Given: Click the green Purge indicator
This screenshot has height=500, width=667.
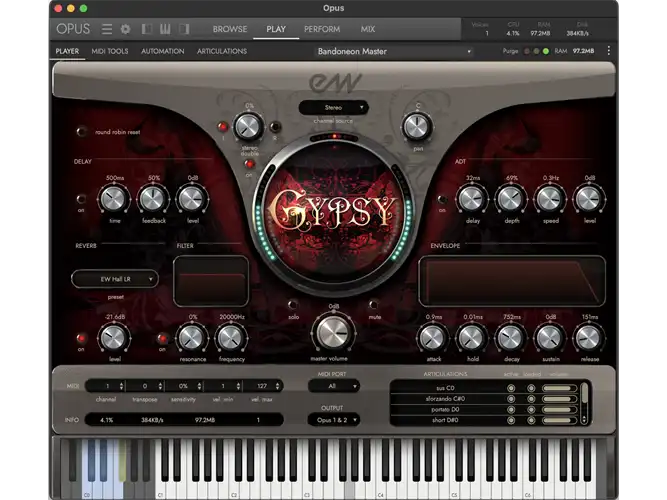Looking at the screenshot, I should point(546,51).
